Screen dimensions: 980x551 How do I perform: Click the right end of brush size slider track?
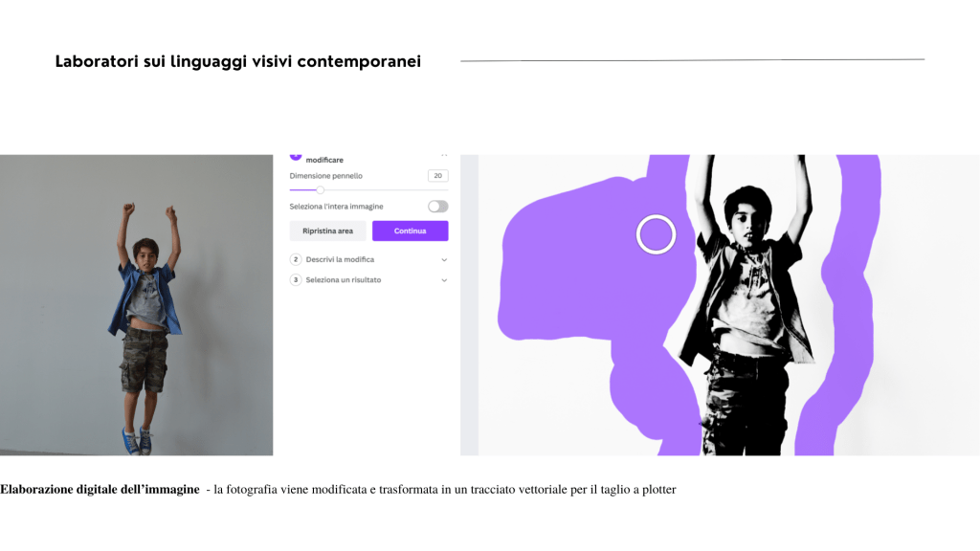[446, 190]
